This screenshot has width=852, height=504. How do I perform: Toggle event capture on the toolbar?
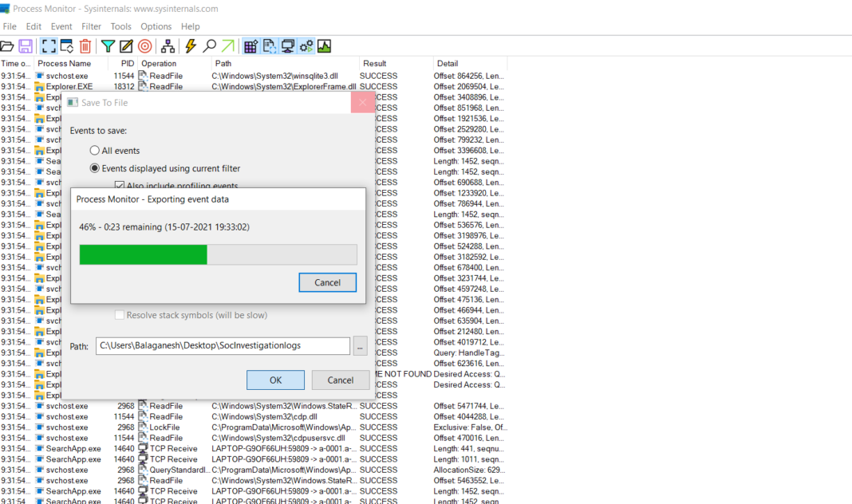coord(49,46)
